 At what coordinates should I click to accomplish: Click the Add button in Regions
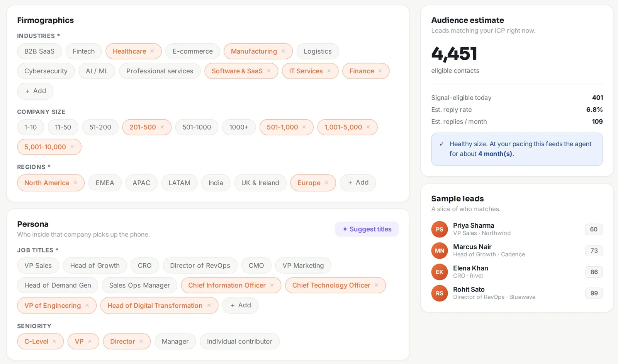[x=358, y=183]
